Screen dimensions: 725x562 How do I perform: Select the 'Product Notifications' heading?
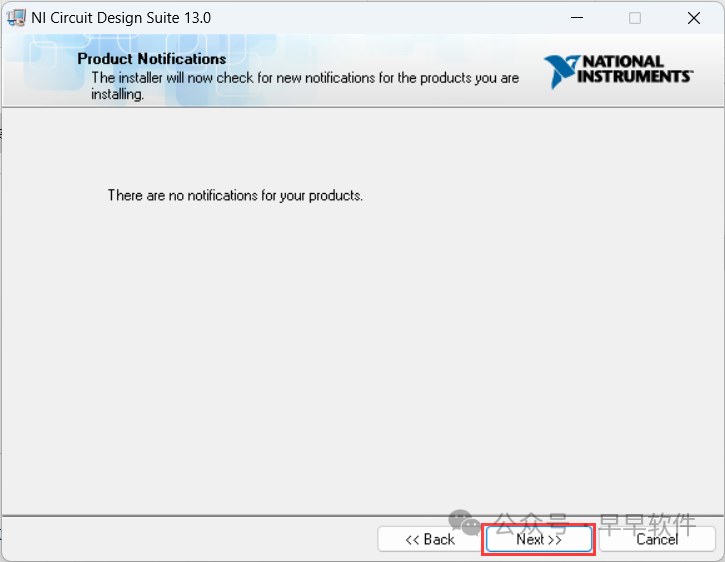tap(152, 59)
